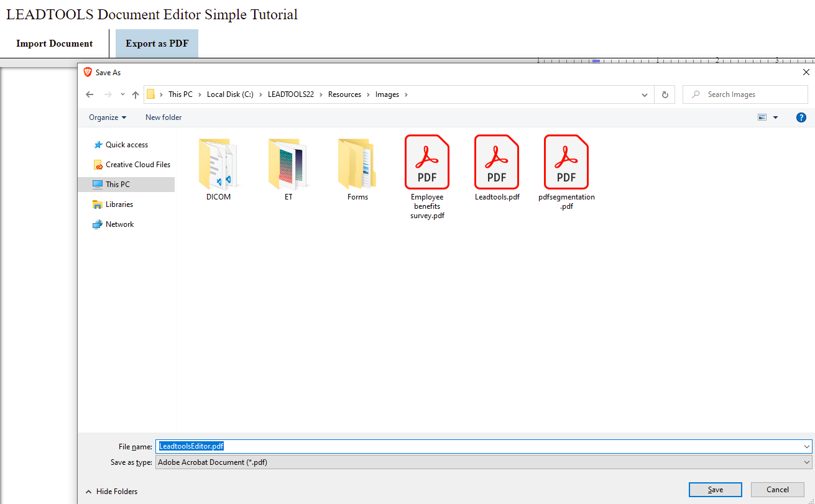Click the Forward navigation arrow
815x504 pixels.
point(108,94)
